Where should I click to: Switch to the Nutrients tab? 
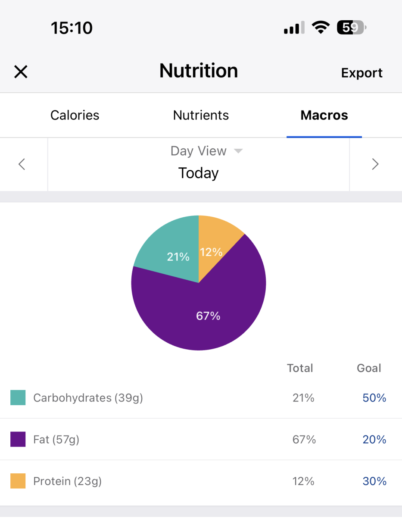201,116
